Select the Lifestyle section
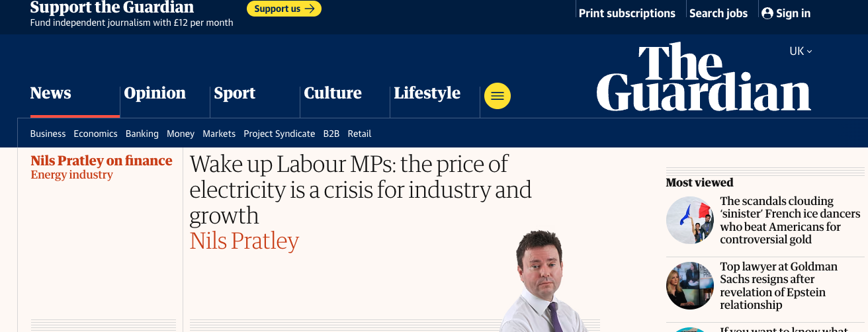868x332 pixels. [427, 93]
